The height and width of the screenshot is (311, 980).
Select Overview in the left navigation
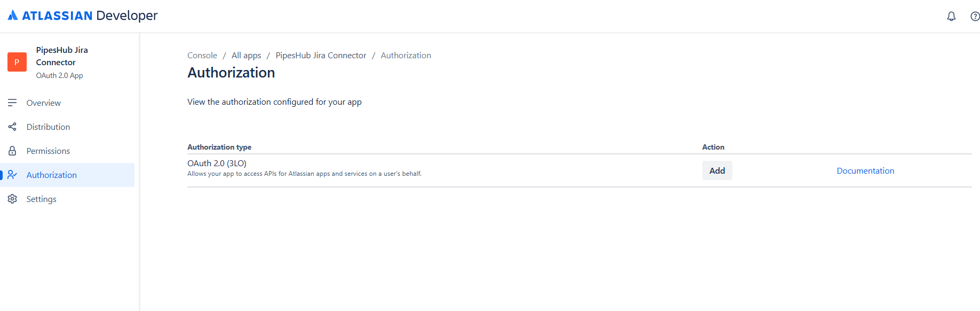pyautogui.click(x=43, y=103)
